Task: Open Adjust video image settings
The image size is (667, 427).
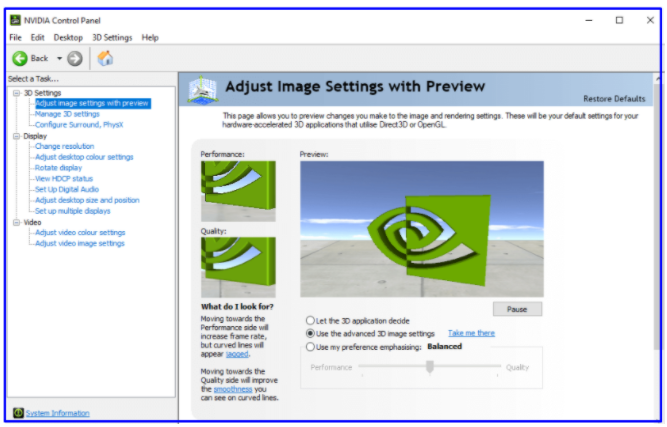Action: click(x=80, y=243)
